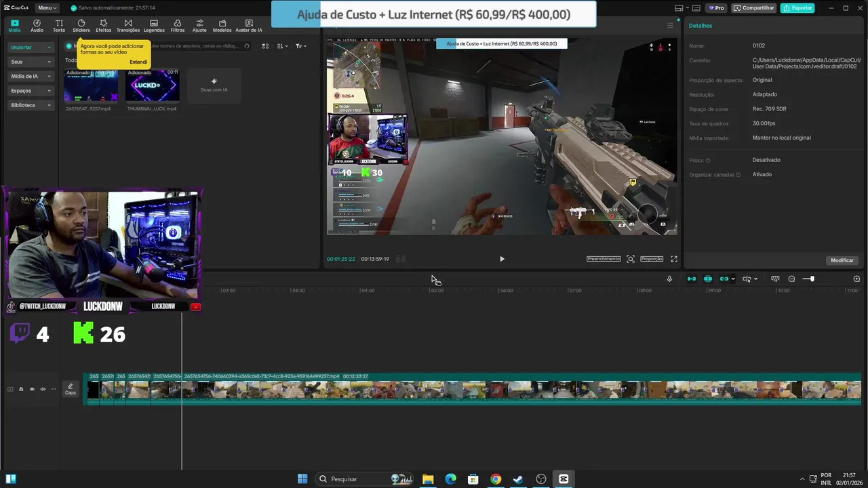Open the player options menu icon
Viewport: 868px width, 488px height.
[671, 26]
